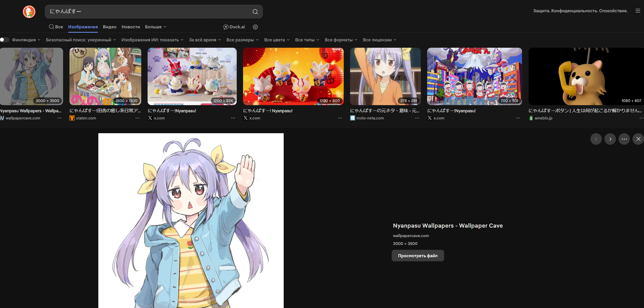Open the moto-neta.com source link
644x308 pixels.
370,118
